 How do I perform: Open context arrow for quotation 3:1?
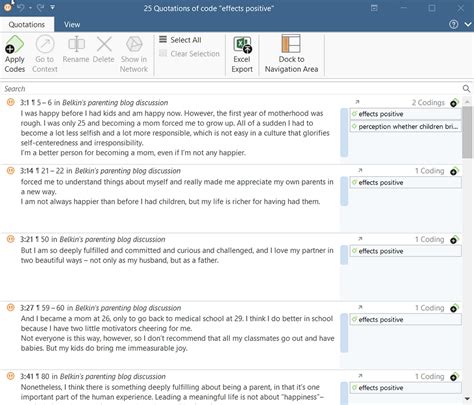click(x=357, y=102)
